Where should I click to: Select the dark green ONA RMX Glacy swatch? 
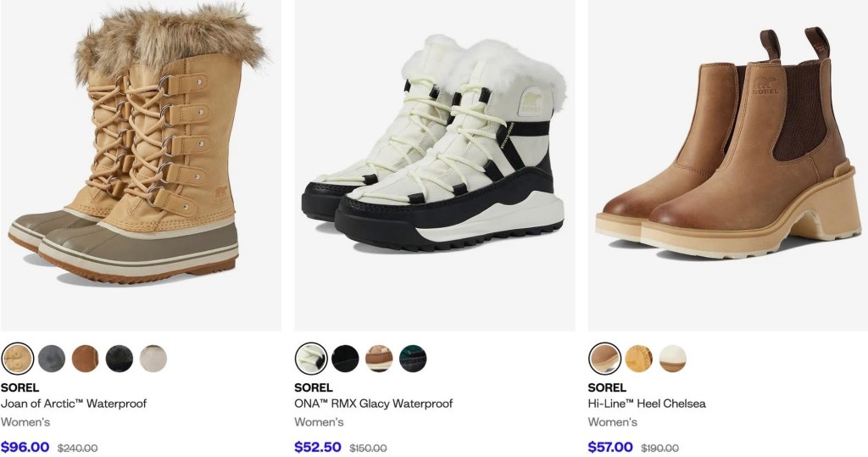(x=413, y=359)
